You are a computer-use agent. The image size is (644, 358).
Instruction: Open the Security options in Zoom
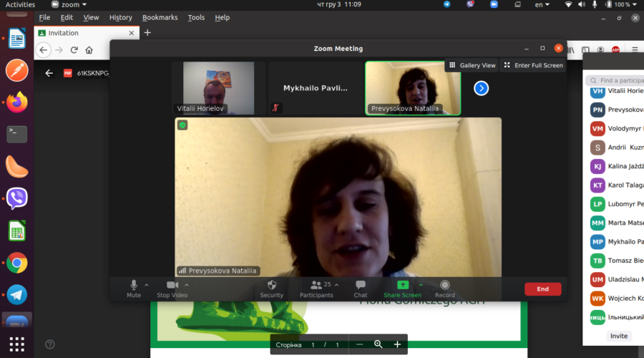tap(271, 286)
